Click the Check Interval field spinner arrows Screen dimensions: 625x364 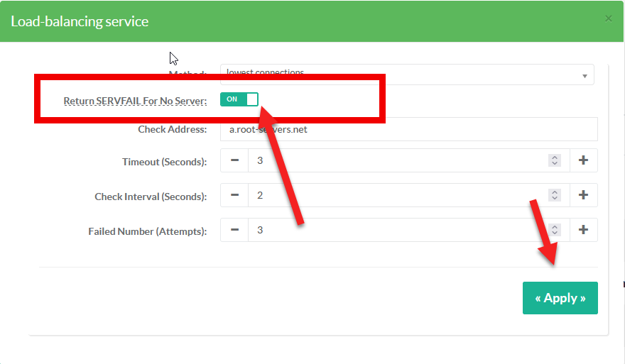click(555, 195)
